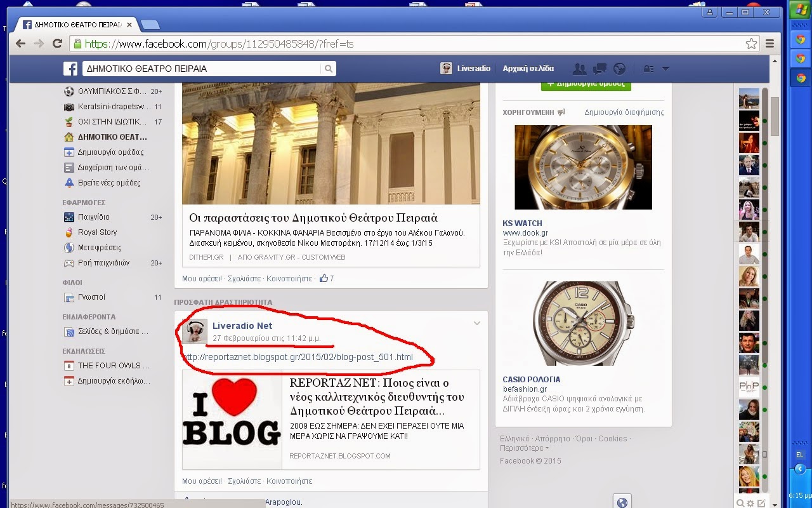Open REPORTAZ NET article headline

pyautogui.click(x=377, y=397)
